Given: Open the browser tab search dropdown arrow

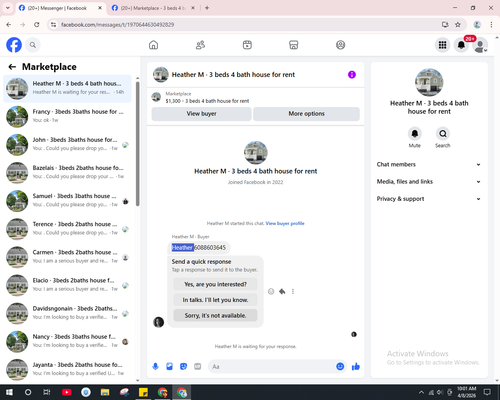Looking at the screenshot, I should click(8, 8).
